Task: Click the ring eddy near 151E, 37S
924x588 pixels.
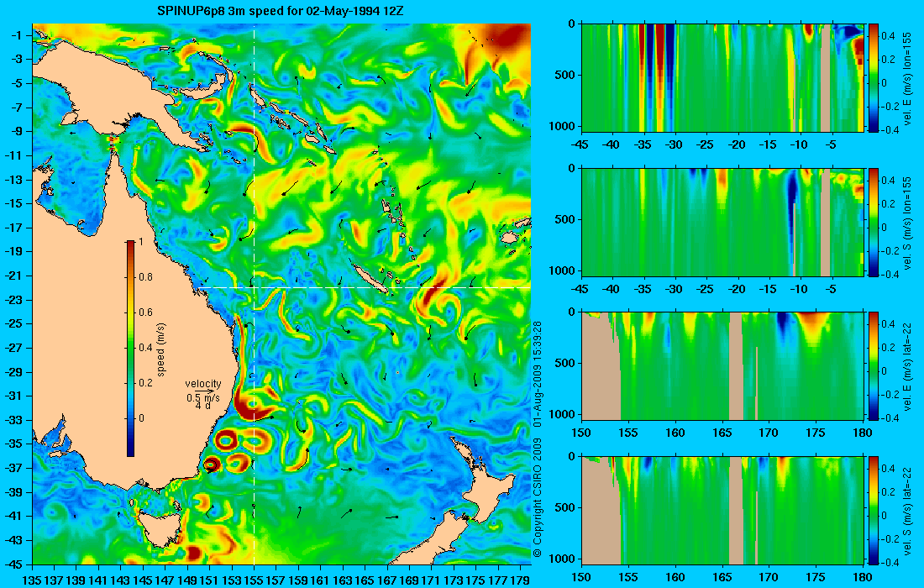Action: [x=211, y=465]
